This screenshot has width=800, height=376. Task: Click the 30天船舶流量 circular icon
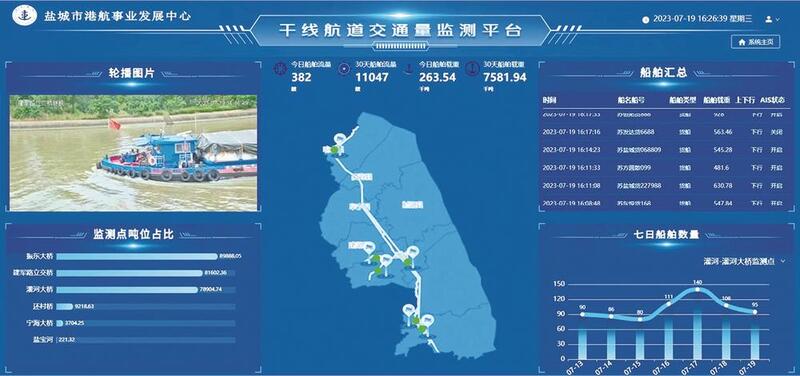(x=344, y=69)
